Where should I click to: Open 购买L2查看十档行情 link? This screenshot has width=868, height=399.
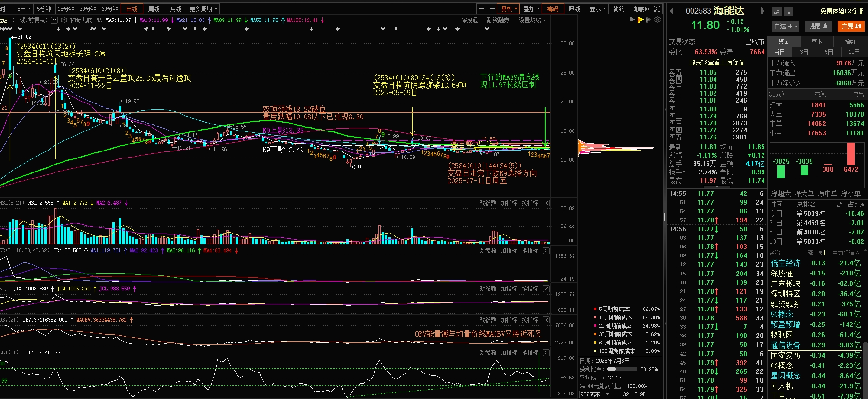[716, 62]
